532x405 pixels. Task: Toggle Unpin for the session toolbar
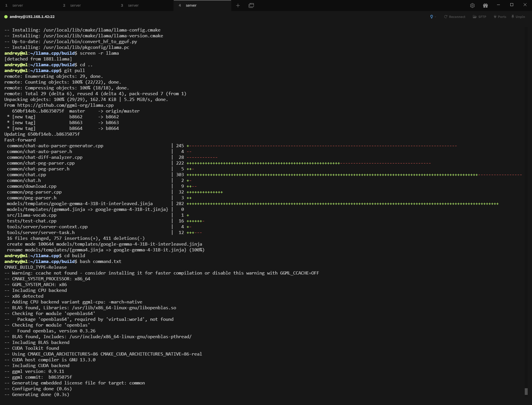518,17
